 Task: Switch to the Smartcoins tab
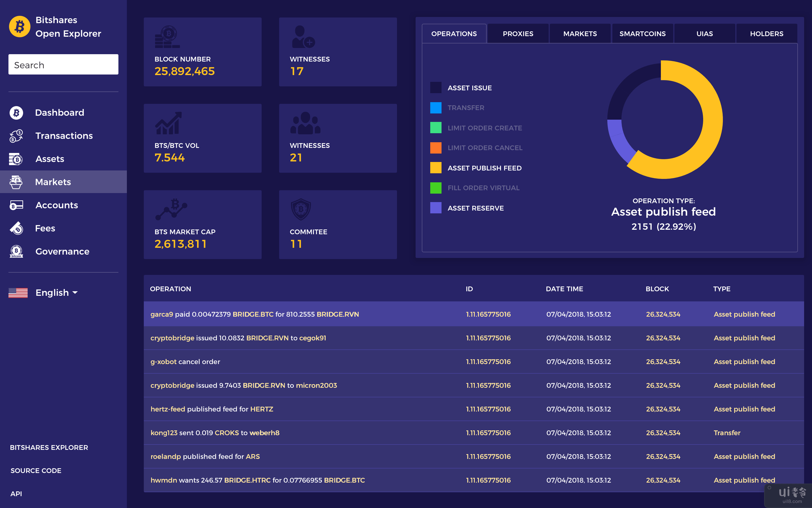click(642, 34)
